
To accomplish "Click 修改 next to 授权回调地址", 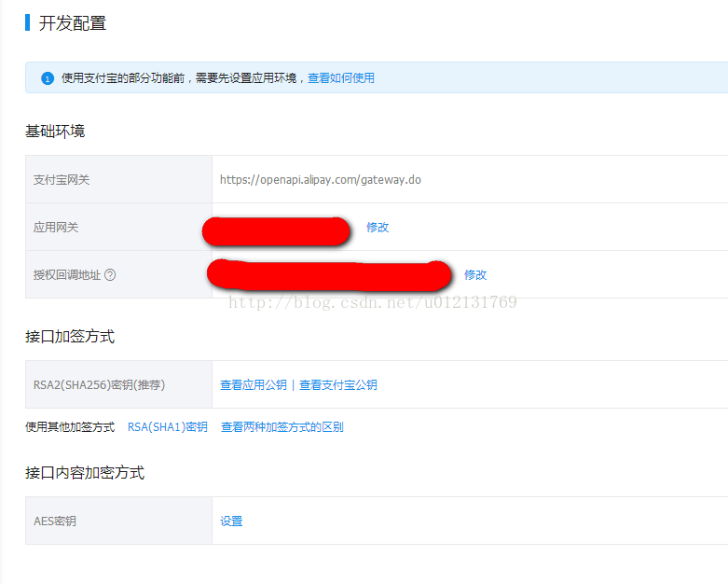I will coord(475,275).
